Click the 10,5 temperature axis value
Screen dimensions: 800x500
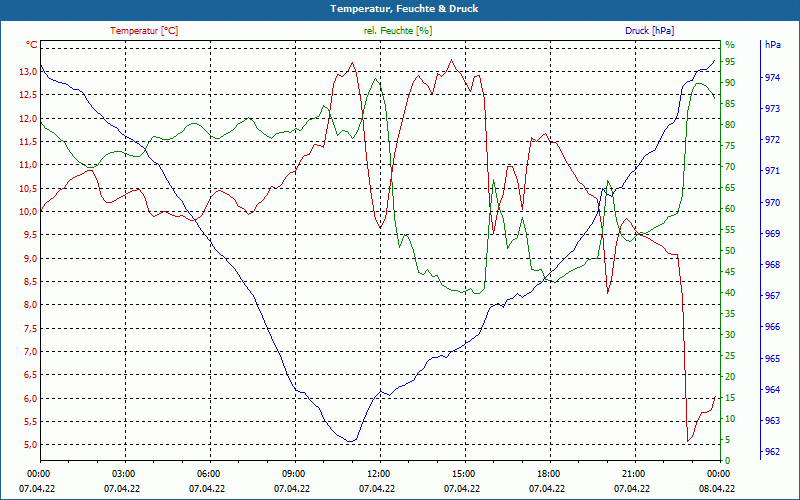(28, 188)
